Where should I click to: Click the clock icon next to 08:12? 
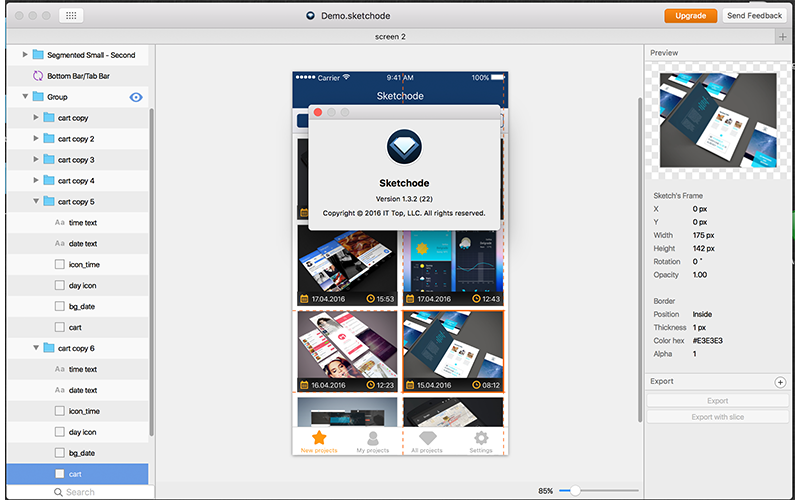coord(476,385)
